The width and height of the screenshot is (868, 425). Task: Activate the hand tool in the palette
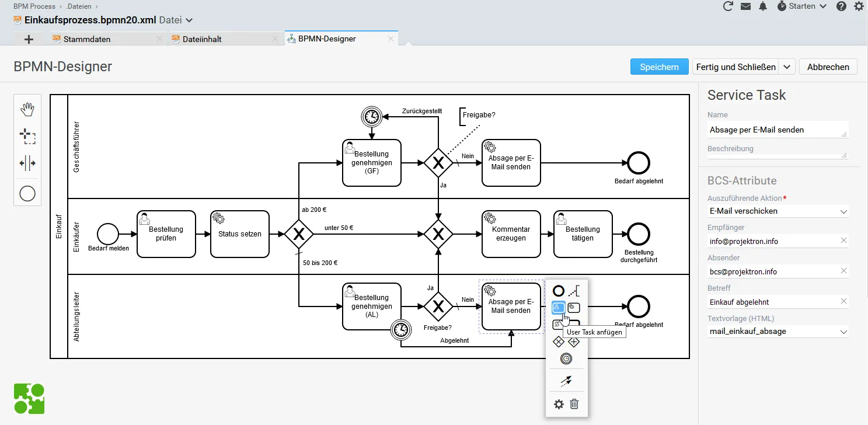click(27, 109)
